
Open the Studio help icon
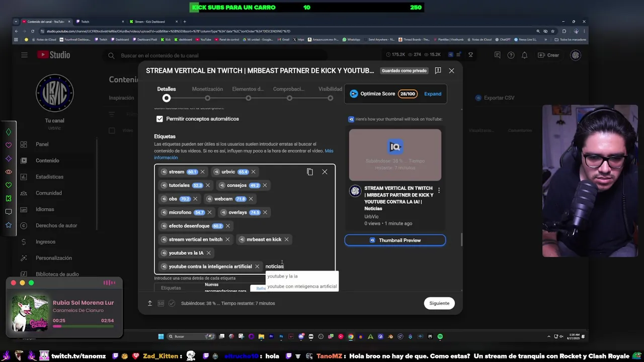511,55
